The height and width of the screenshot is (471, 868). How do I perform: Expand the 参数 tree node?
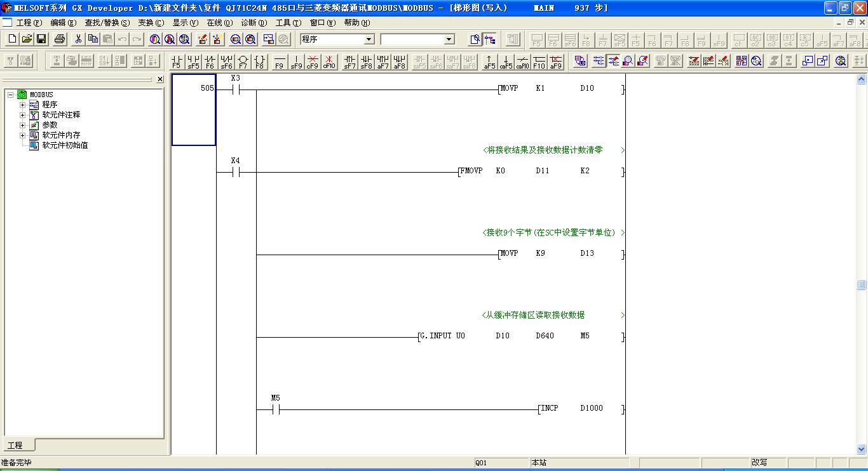[x=23, y=125]
